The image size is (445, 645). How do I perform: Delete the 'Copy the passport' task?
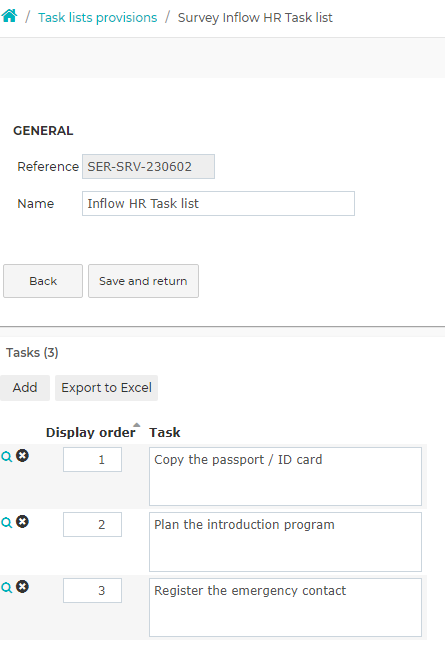22,456
